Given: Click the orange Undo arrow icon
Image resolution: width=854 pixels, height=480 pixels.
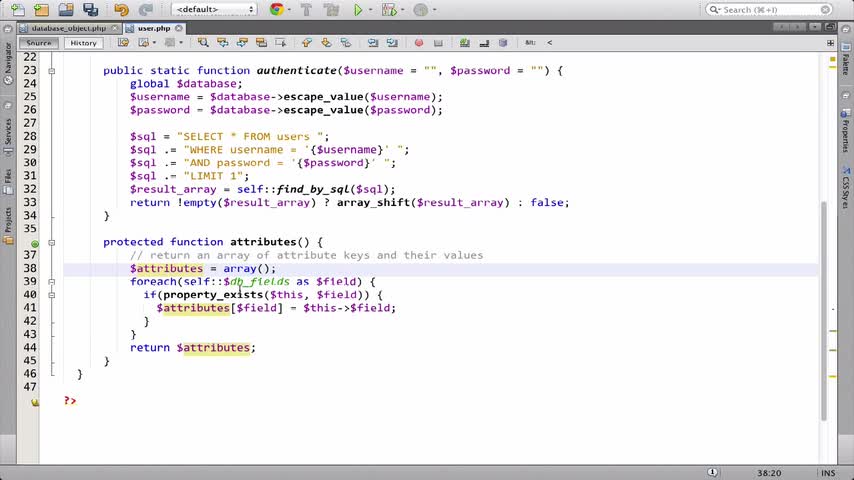Looking at the screenshot, I should [x=121, y=9].
